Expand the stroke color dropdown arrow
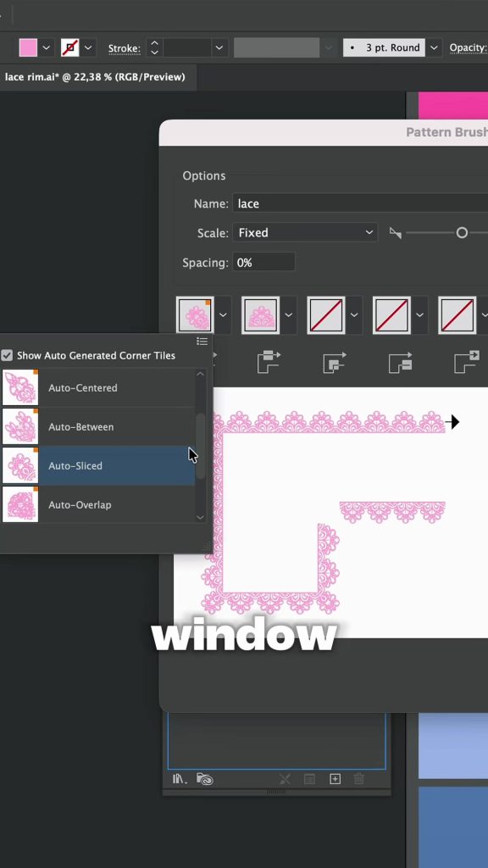Image resolution: width=488 pixels, height=868 pixels. (x=88, y=47)
